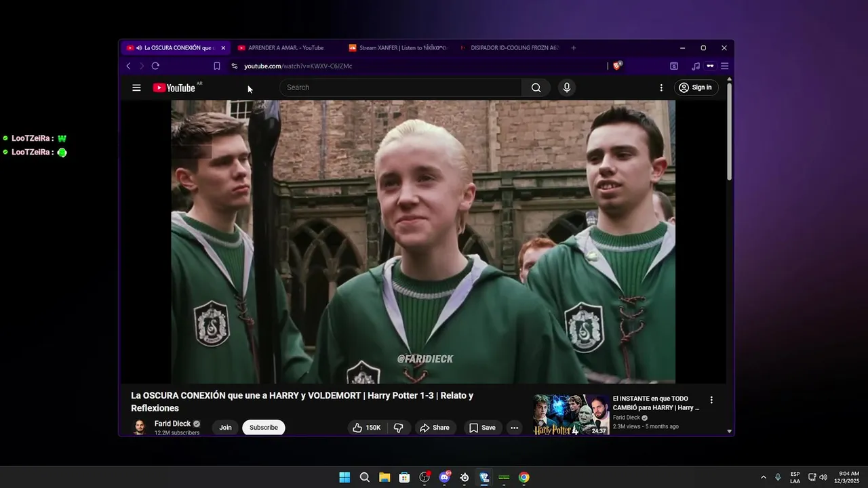The image size is (868, 488).
Task: Click the youtube.com address bar URL
Action: (298, 66)
